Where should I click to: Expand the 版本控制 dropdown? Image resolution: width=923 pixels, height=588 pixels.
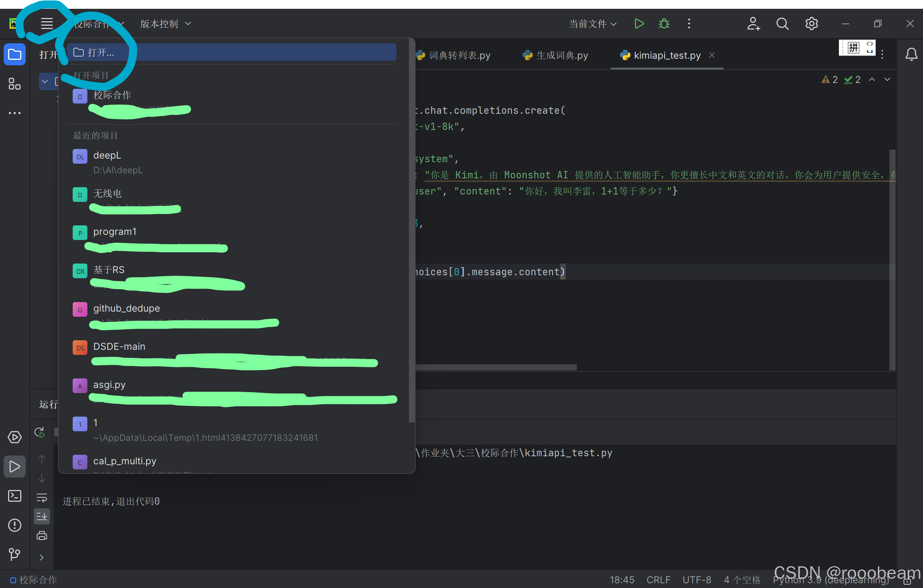(165, 24)
